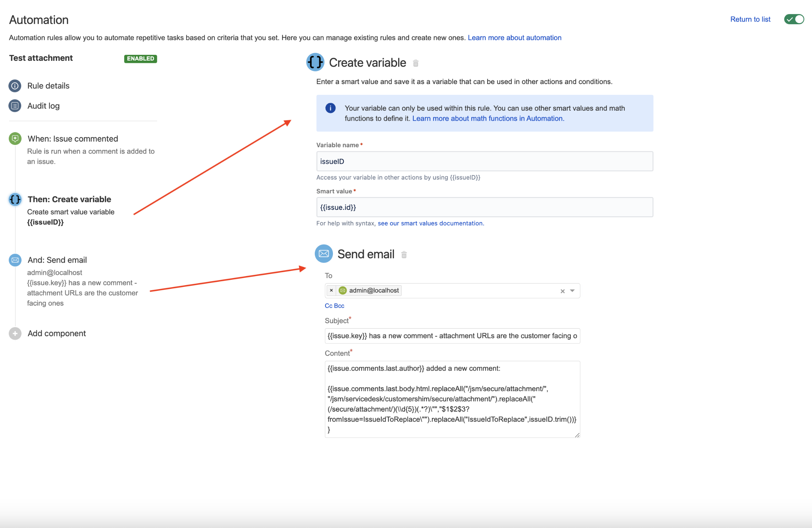Click the Audit log icon
Screen dimensions: 812x528
[14, 106]
